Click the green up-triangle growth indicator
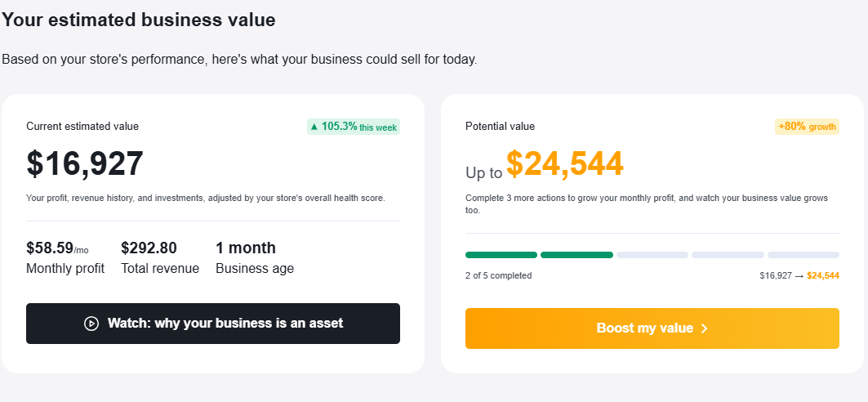The height and width of the screenshot is (402, 868). tap(314, 127)
